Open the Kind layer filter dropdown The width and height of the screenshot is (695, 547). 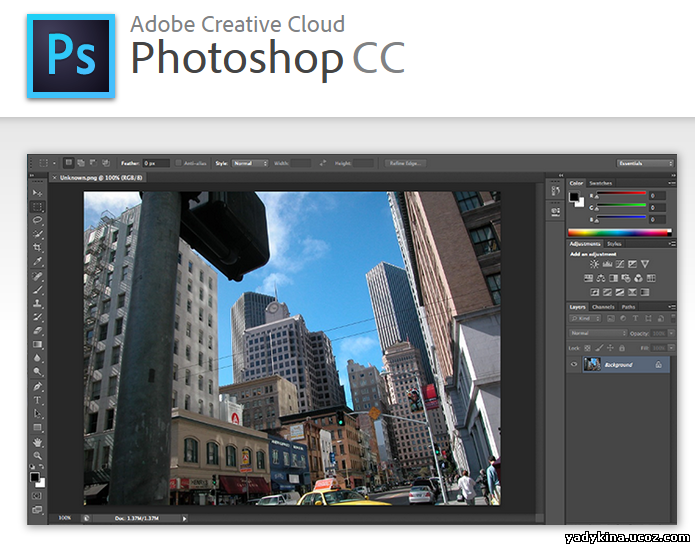click(x=585, y=318)
